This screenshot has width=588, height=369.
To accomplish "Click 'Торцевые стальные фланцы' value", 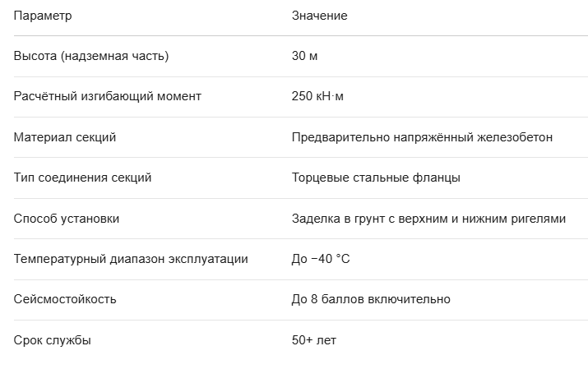I will pyautogui.click(x=376, y=178).
